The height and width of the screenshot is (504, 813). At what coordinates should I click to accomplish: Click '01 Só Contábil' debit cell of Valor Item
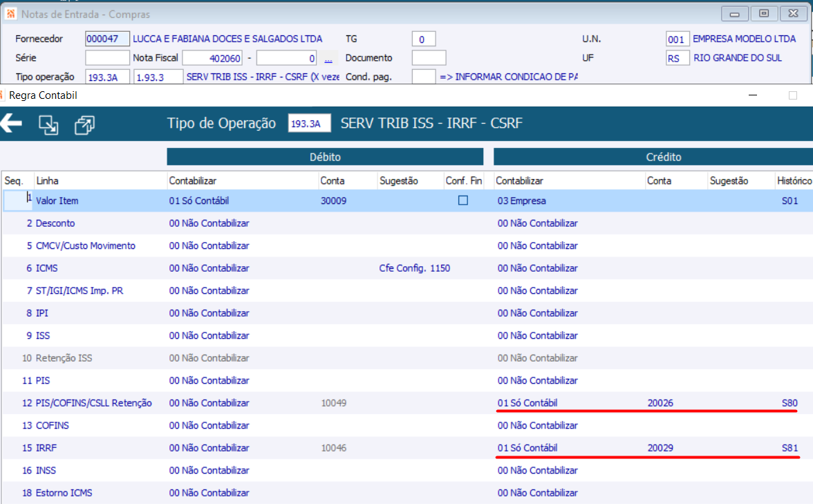[198, 200]
